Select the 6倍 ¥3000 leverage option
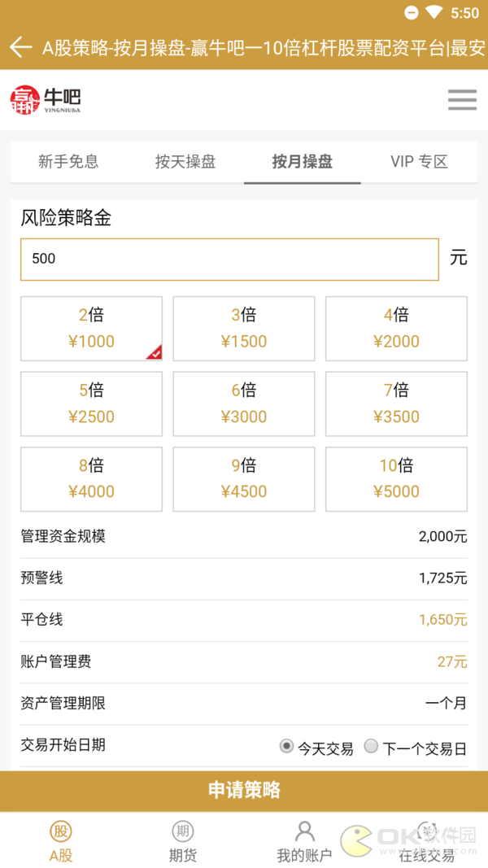488x868 pixels. coord(244,403)
